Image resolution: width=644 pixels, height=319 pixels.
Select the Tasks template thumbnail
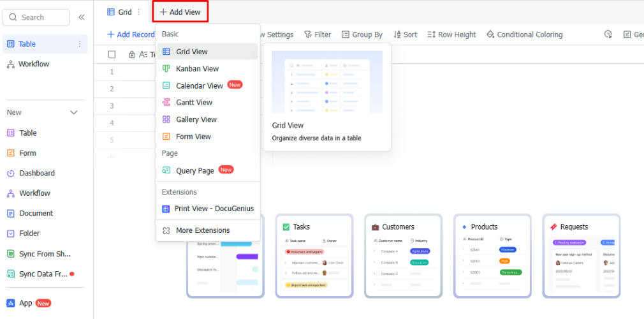coord(314,255)
